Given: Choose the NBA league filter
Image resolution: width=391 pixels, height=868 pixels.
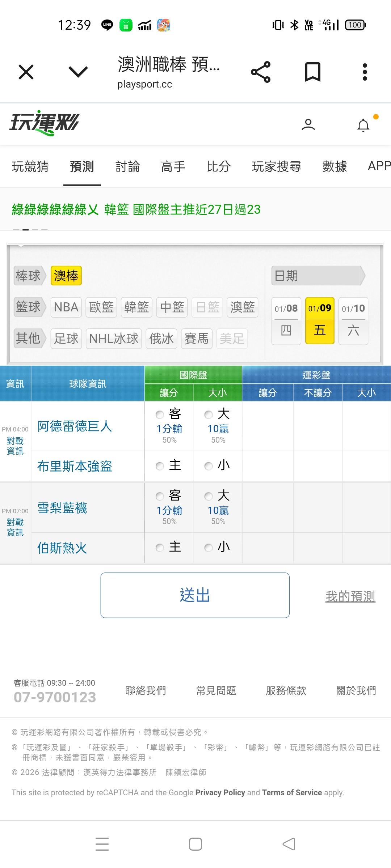Looking at the screenshot, I should pos(66,307).
